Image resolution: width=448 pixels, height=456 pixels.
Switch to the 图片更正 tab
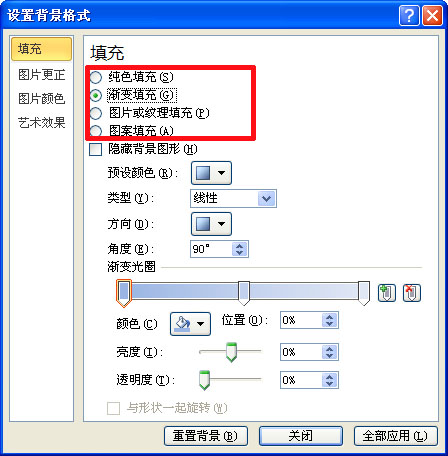click(x=41, y=75)
